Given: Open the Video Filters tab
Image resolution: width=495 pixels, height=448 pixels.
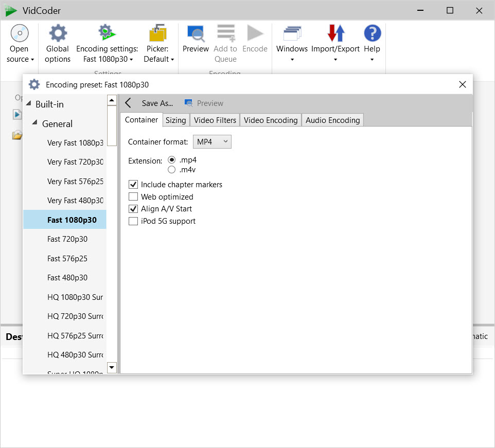Looking at the screenshot, I should click(215, 120).
